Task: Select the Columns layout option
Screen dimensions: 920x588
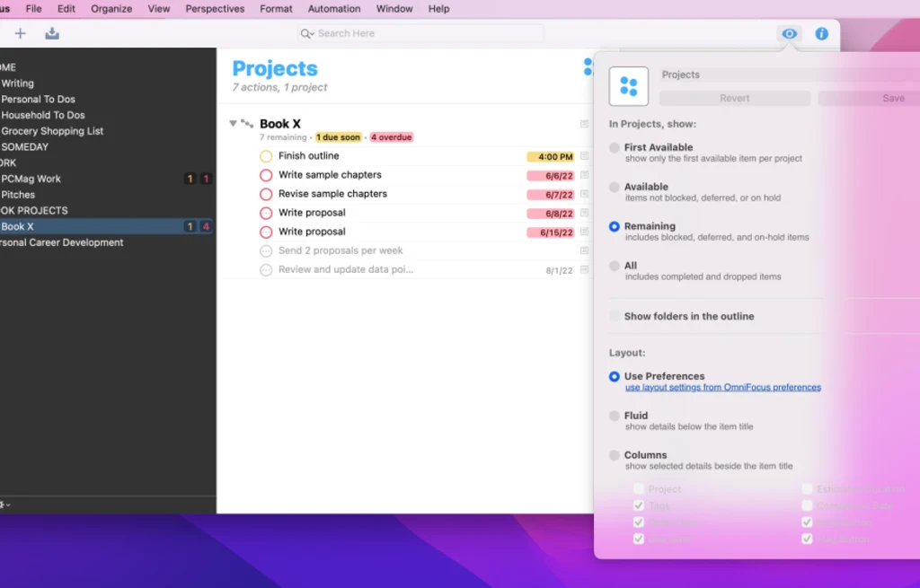Action: point(614,455)
